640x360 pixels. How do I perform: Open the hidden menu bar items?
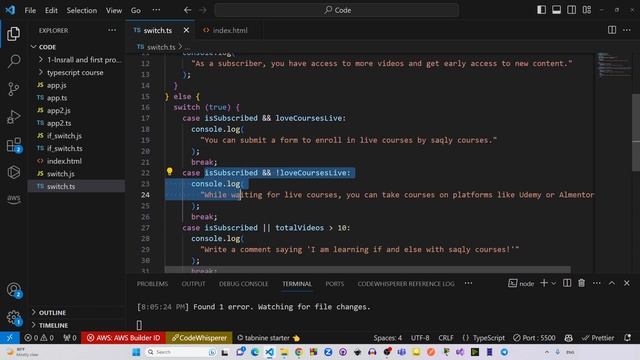156,10
